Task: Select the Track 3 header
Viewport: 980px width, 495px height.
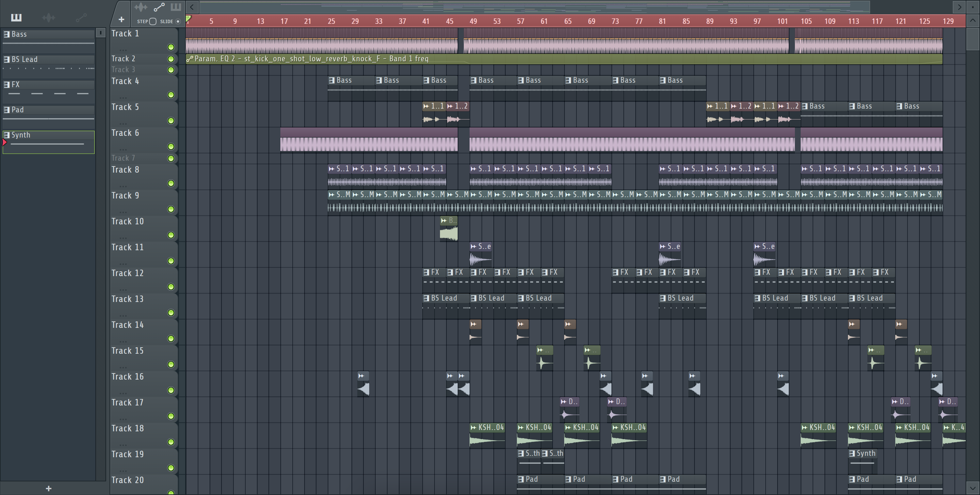Action: [144, 70]
